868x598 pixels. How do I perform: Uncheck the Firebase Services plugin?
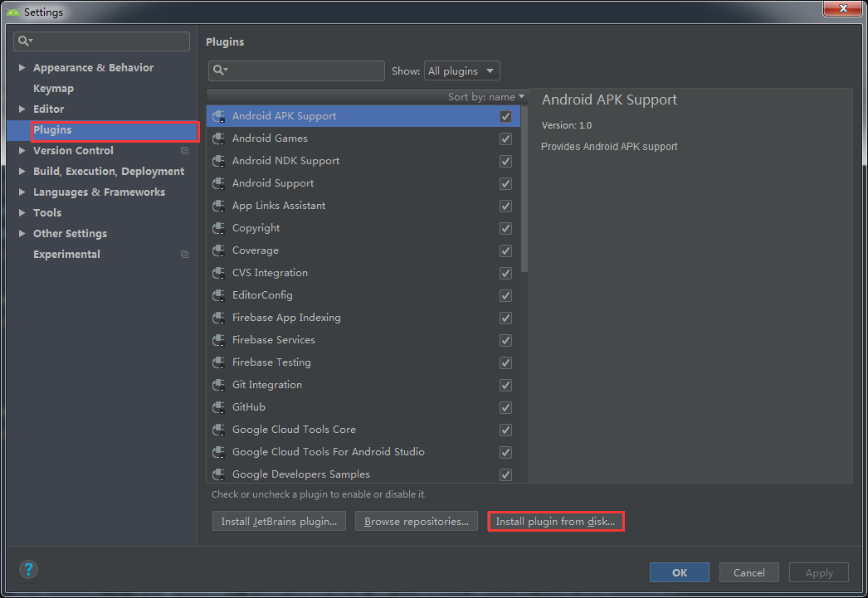pos(505,340)
